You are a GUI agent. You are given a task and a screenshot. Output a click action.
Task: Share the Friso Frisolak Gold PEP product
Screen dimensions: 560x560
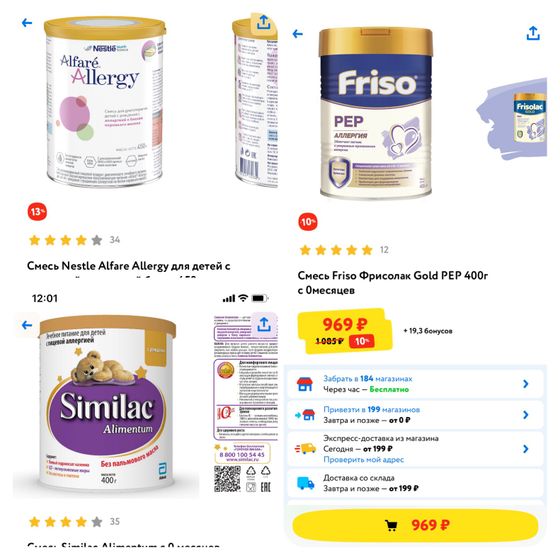pos(533,33)
